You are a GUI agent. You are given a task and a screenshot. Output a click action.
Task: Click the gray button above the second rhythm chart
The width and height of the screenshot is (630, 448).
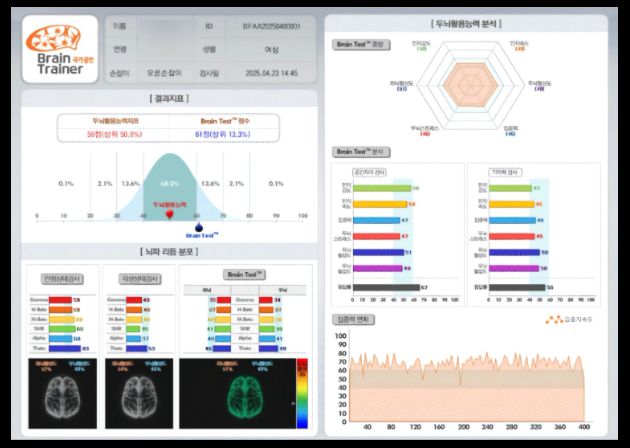pos(140,279)
